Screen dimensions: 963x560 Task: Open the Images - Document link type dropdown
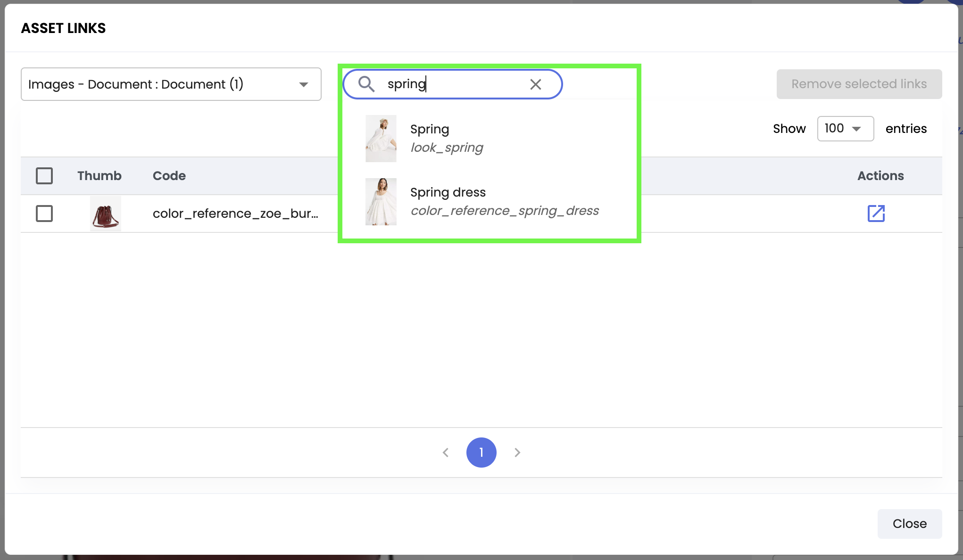(171, 84)
